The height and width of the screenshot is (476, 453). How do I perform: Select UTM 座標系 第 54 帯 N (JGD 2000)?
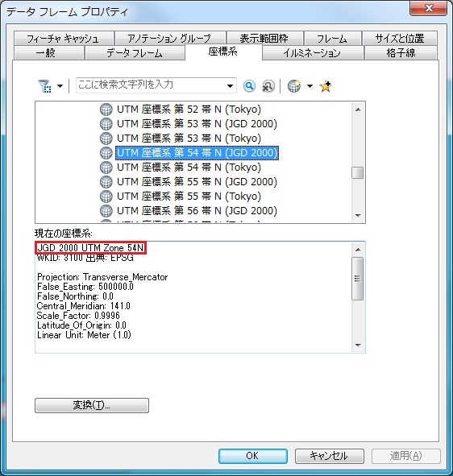click(x=197, y=153)
